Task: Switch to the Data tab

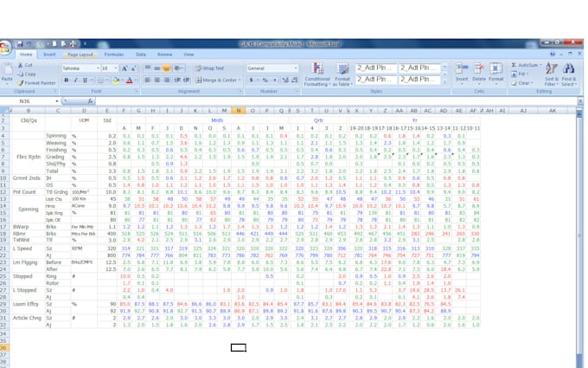Action: pyautogui.click(x=141, y=55)
